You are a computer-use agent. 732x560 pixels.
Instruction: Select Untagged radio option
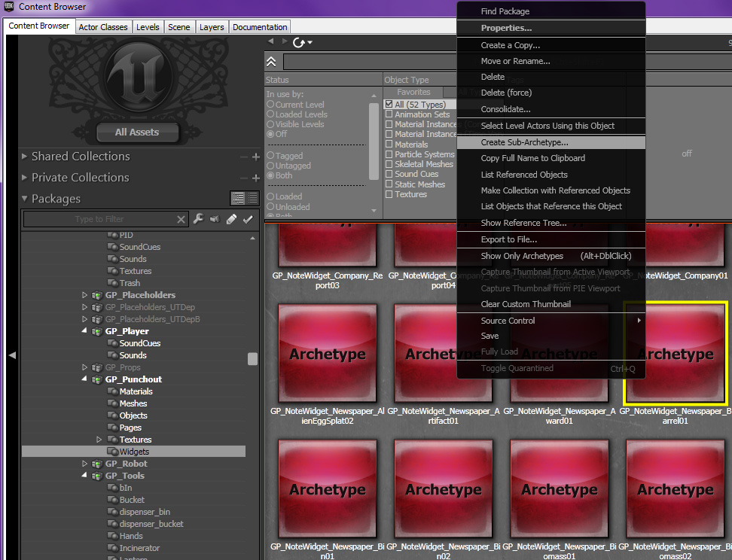[x=270, y=166]
